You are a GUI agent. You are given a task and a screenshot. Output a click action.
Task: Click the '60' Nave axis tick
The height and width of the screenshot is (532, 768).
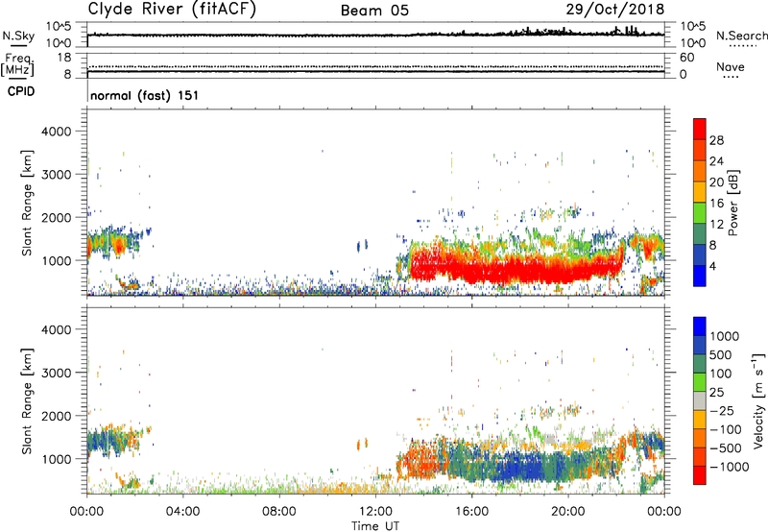coord(687,58)
